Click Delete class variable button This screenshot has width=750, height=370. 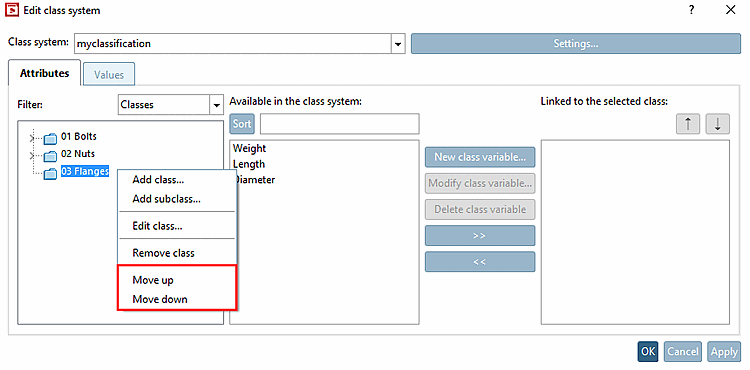tap(480, 209)
